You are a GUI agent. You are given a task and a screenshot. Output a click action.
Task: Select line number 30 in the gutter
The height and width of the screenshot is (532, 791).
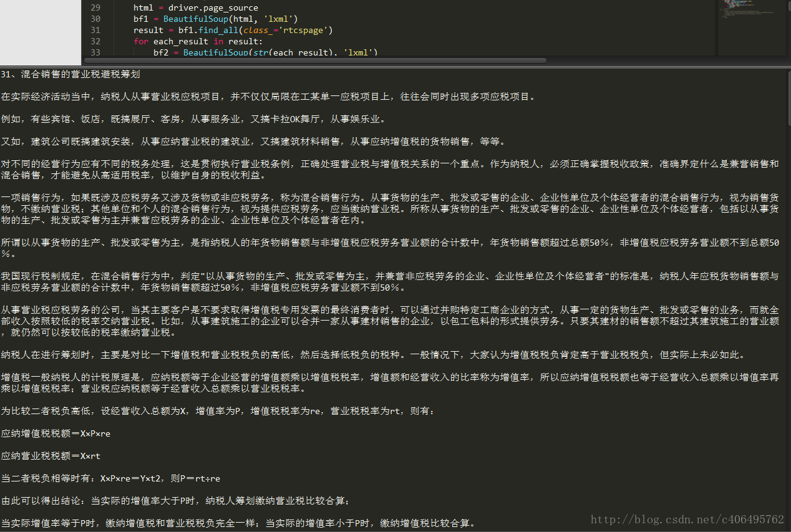tap(95, 19)
